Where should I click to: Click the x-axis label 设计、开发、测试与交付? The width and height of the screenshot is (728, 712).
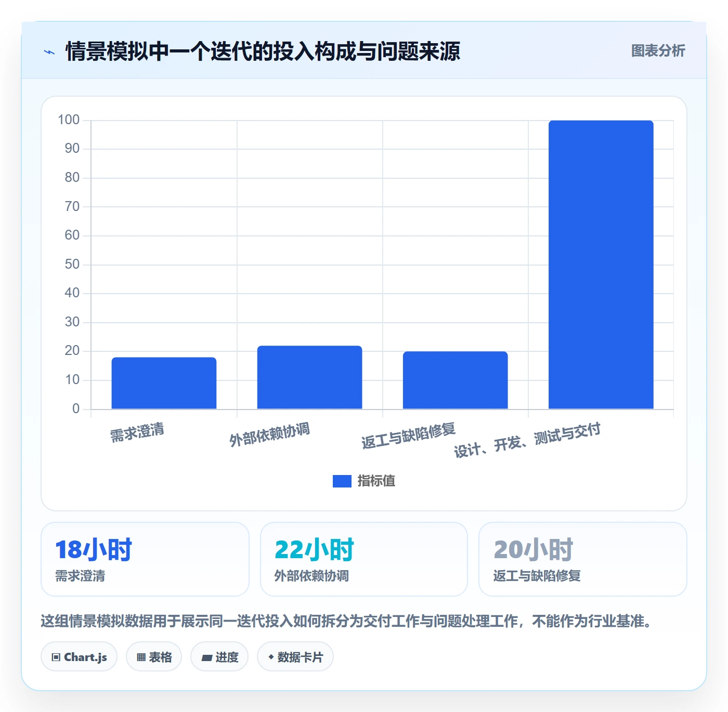[x=527, y=440]
